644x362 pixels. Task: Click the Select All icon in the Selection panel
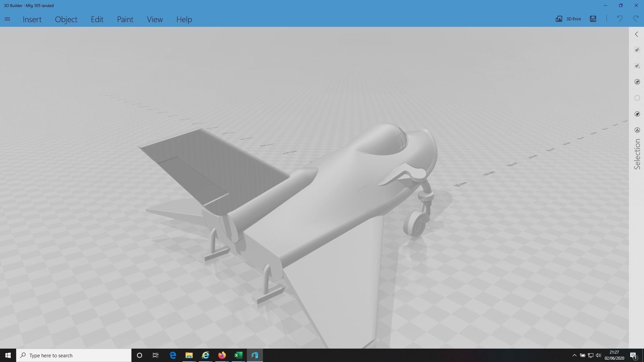(637, 50)
